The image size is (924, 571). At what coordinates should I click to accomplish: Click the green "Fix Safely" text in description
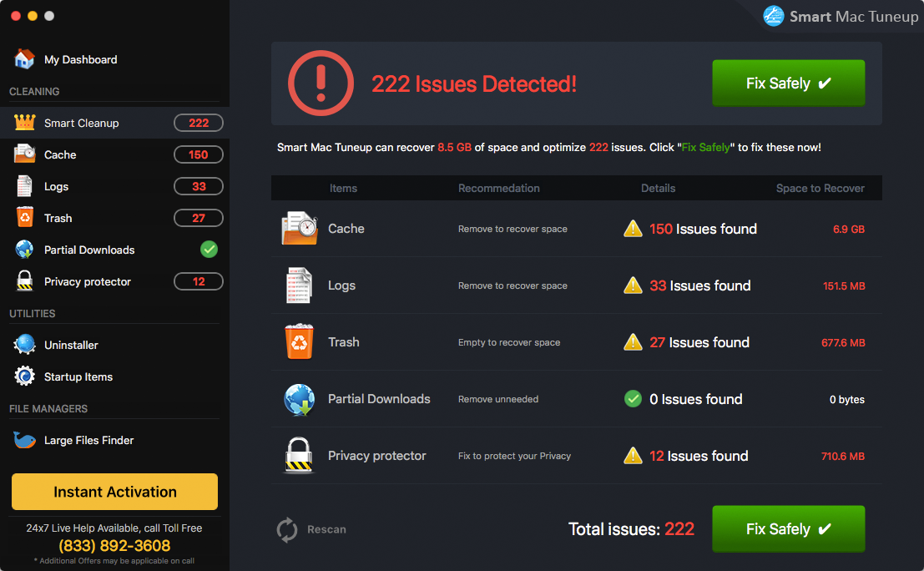tap(706, 147)
